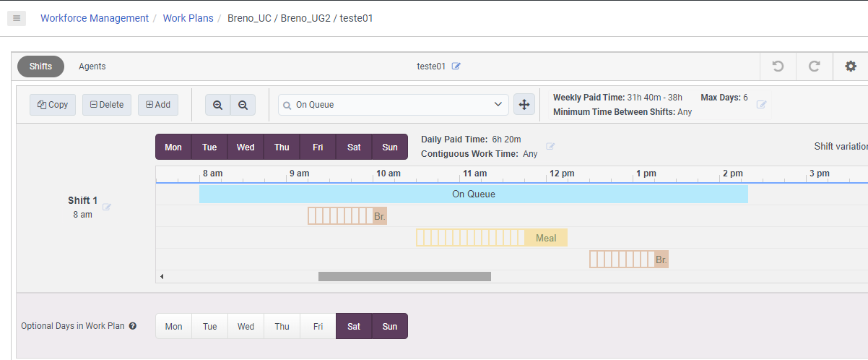Screen dimensions: 868x360
Task: Click the redo arrow icon
Action: [814, 67]
